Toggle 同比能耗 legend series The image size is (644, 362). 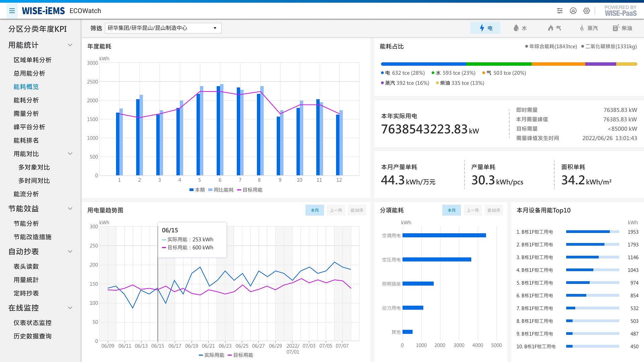[221, 190]
